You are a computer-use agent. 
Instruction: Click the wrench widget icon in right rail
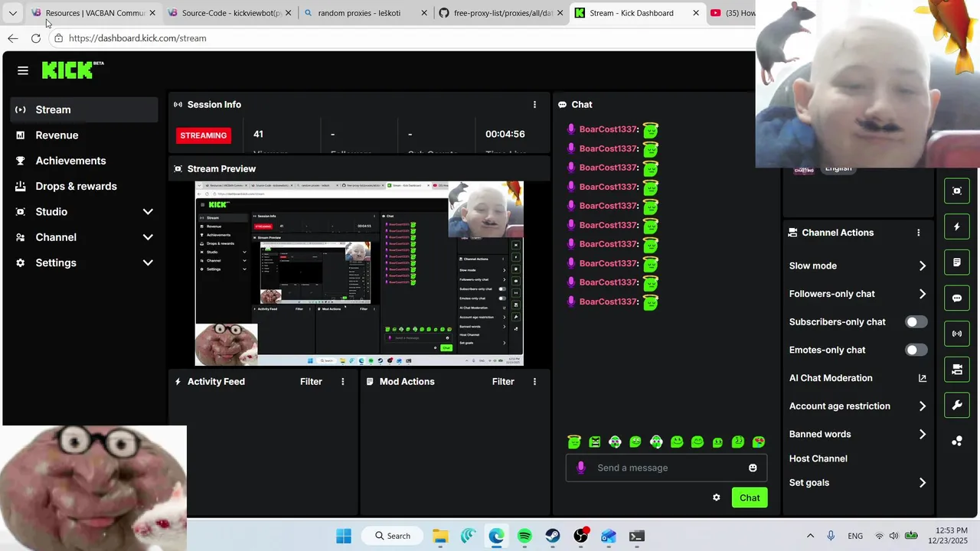957,406
